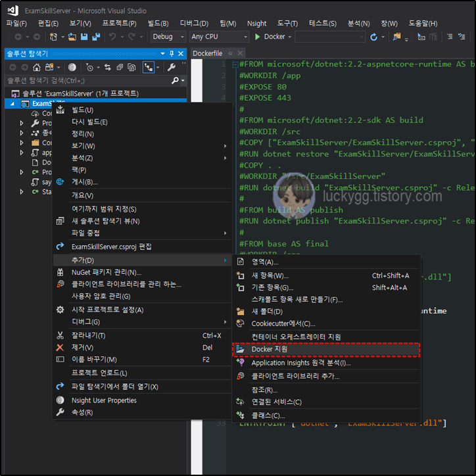Select Cookiecutter에서(C)... in submenu
476x476 pixels.
click(x=326, y=323)
